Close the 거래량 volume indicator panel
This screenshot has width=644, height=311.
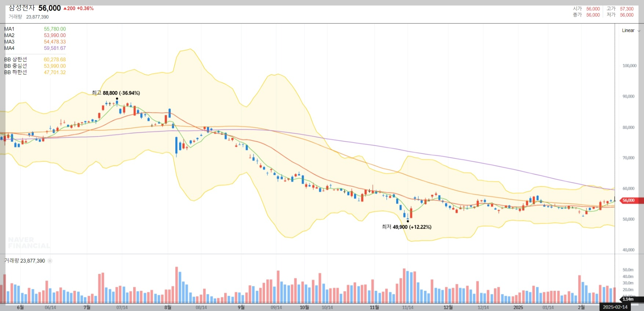tap(50, 261)
